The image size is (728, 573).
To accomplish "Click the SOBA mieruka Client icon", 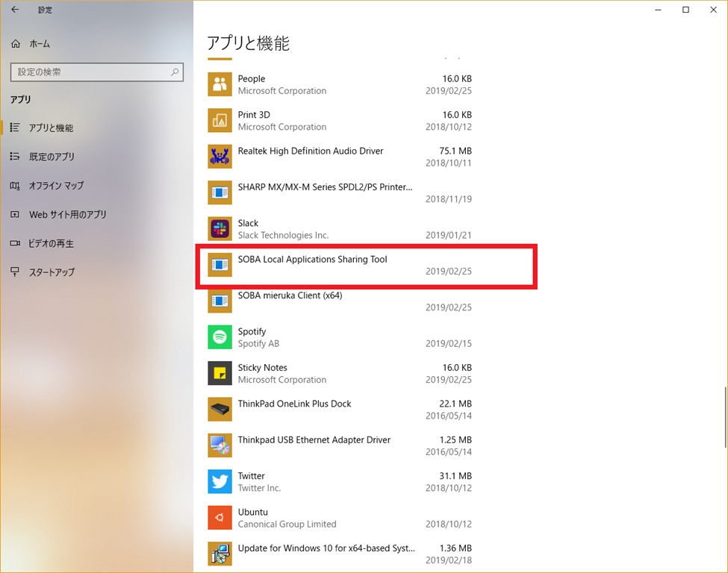I will click(x=220, y=301).
